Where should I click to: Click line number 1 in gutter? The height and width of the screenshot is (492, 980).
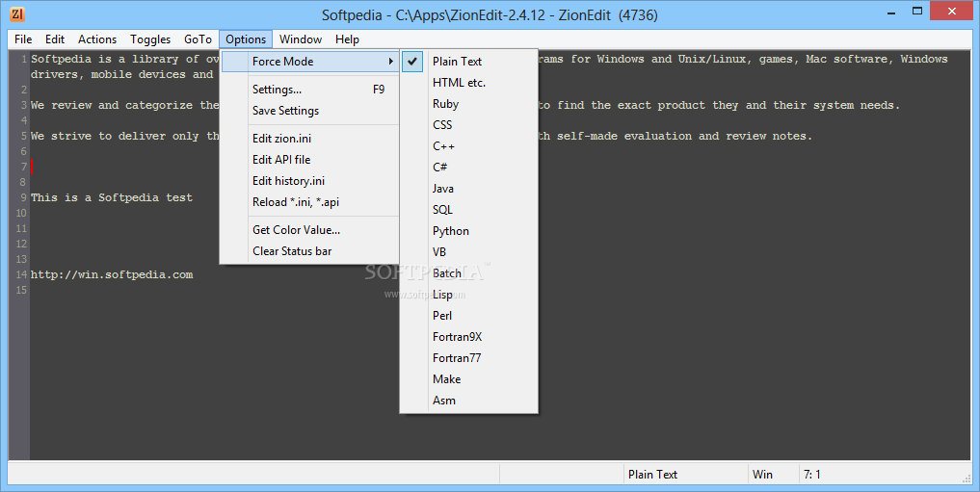click(x=24, y=60)
